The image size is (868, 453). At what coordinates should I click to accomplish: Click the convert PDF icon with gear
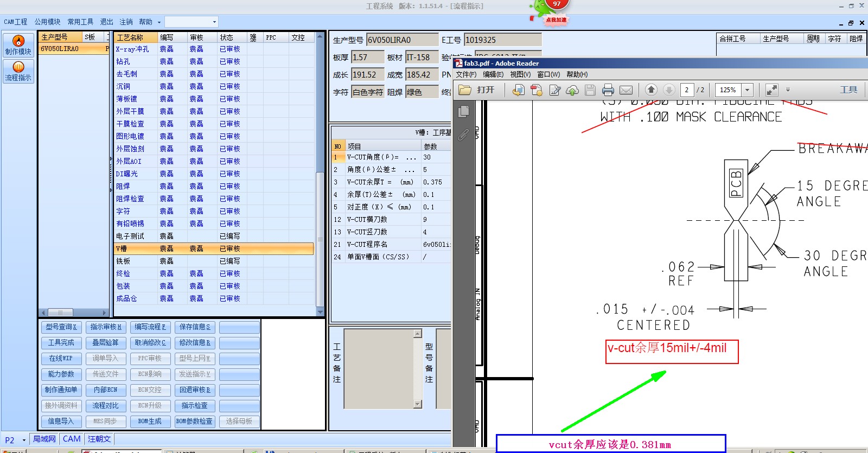coord(537,90)
